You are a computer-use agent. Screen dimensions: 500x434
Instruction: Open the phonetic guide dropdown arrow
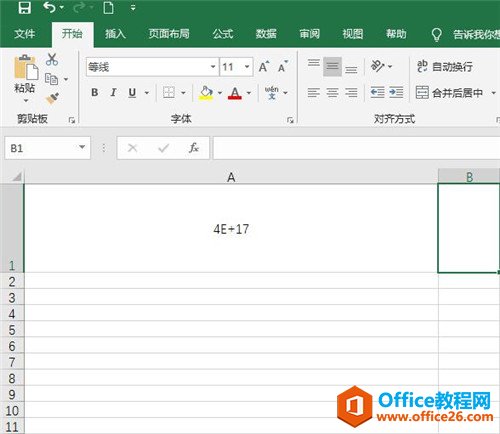click(285, 93)
